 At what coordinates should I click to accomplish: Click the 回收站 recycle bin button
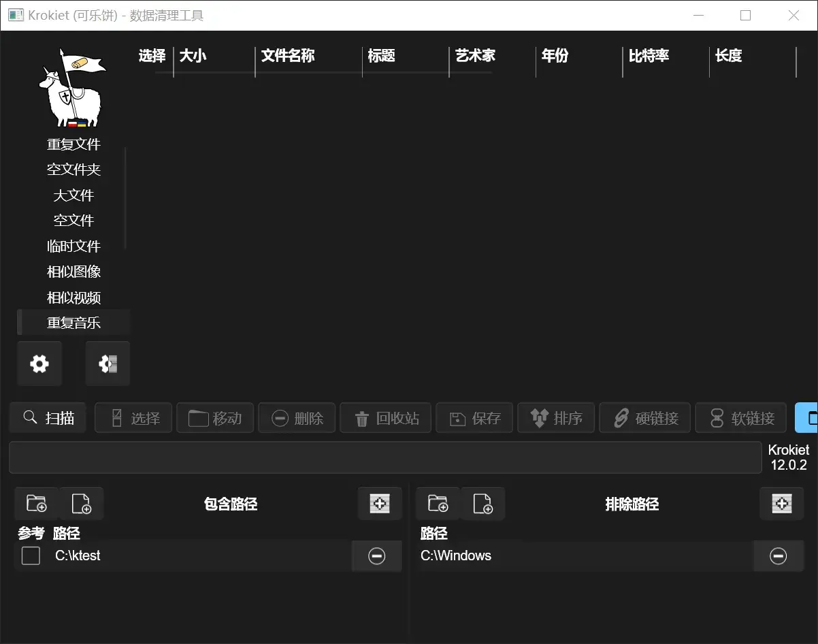[385, 417]
